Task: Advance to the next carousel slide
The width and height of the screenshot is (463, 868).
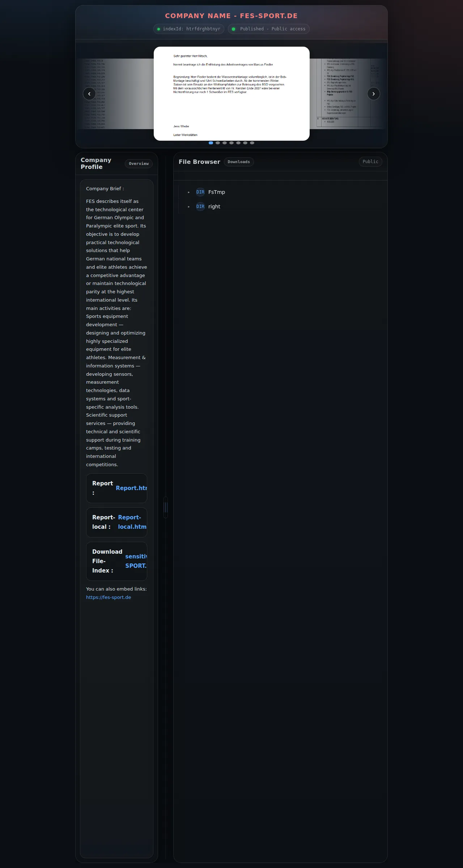Action: click(x=374, y=94)
